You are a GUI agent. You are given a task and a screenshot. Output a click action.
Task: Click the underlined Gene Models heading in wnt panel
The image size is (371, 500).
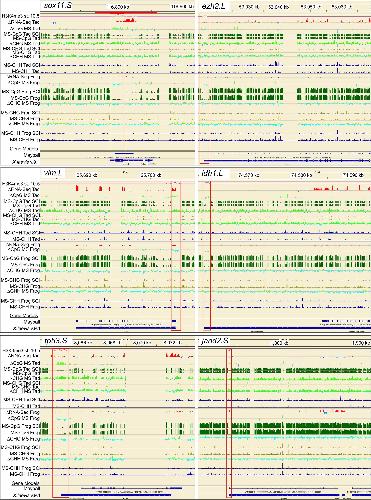click(24, 315)
